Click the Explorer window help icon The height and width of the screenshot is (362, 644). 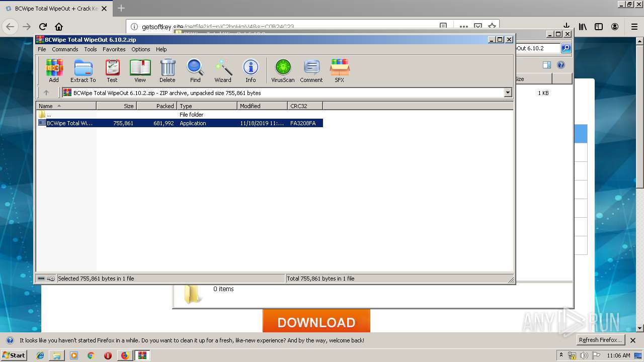point(561,65)
